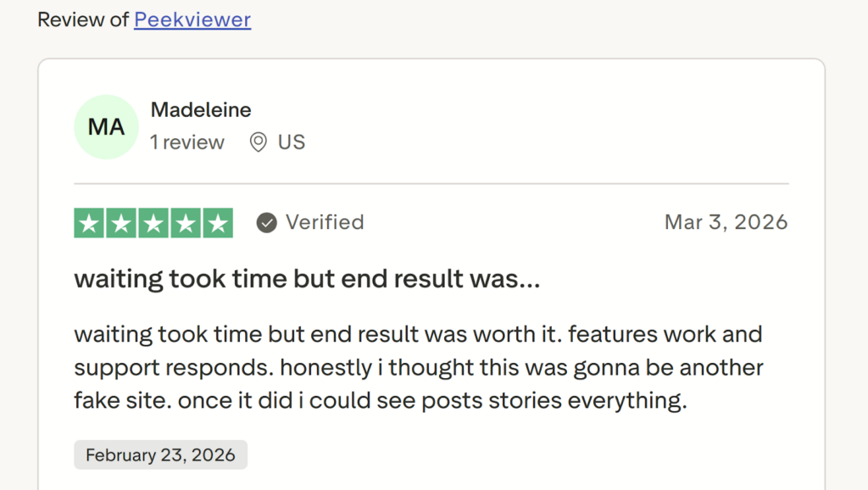
Task: Click the MA avatar circle
Action: (x=106, y=126)
